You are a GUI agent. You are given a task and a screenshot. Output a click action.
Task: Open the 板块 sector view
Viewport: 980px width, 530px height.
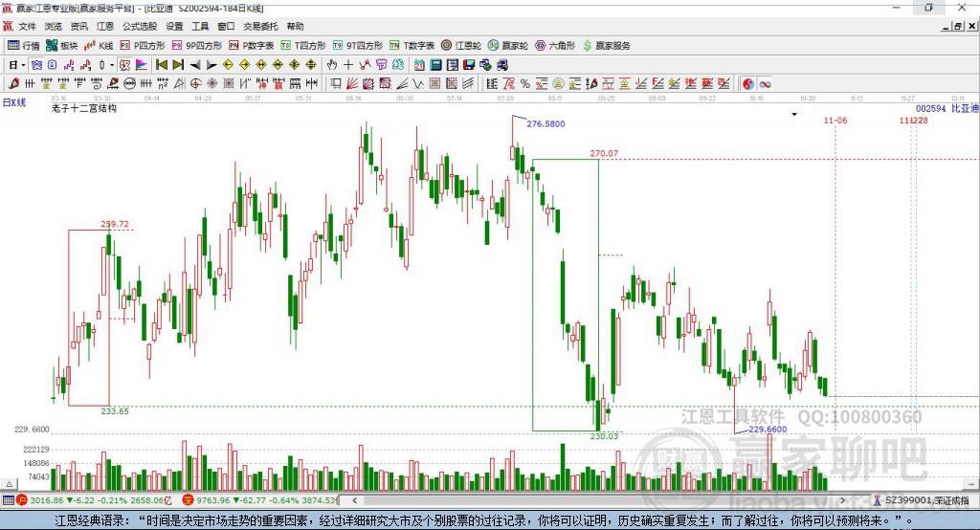tap(62, 46)
